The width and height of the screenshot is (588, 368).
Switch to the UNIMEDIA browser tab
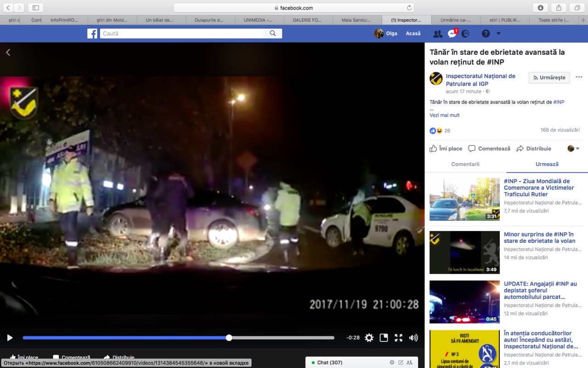pos(259,20)
